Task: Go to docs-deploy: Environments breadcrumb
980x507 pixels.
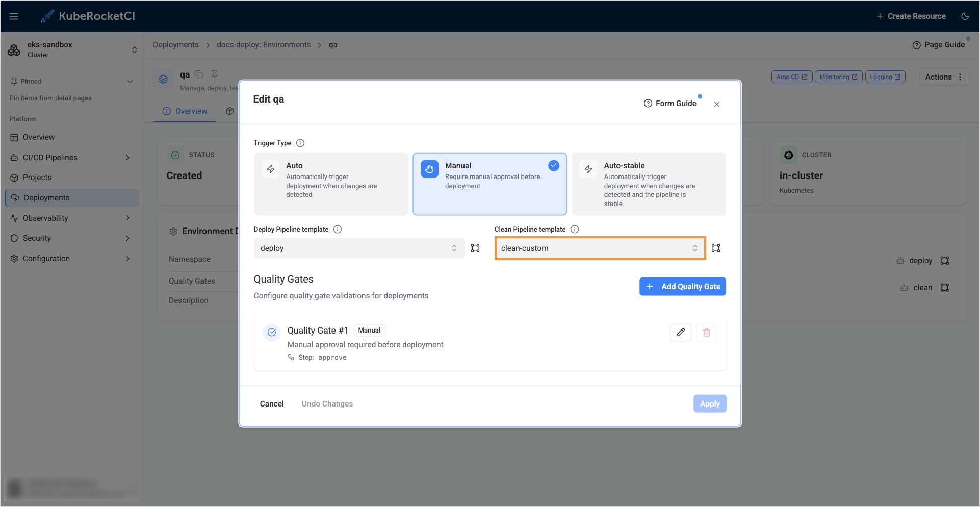Action: 264,45
